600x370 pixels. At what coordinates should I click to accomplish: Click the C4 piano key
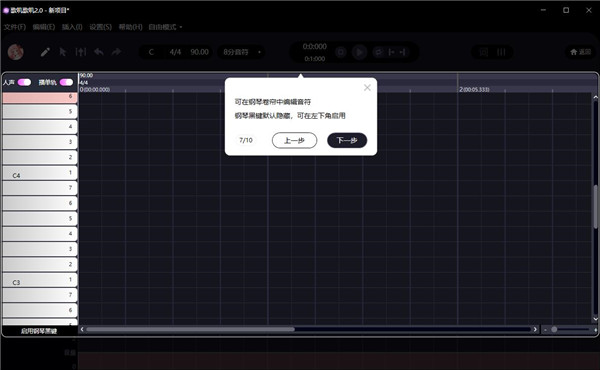39,173
